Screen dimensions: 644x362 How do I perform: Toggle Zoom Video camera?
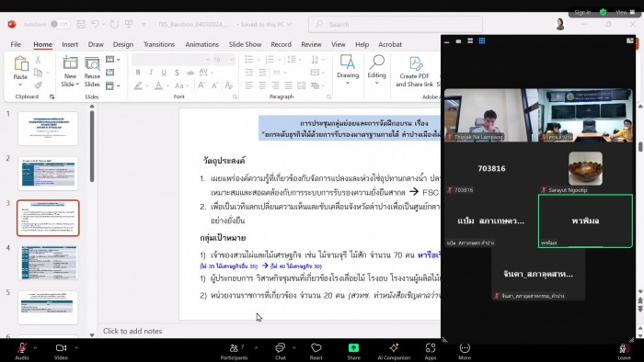click(61, 351)
